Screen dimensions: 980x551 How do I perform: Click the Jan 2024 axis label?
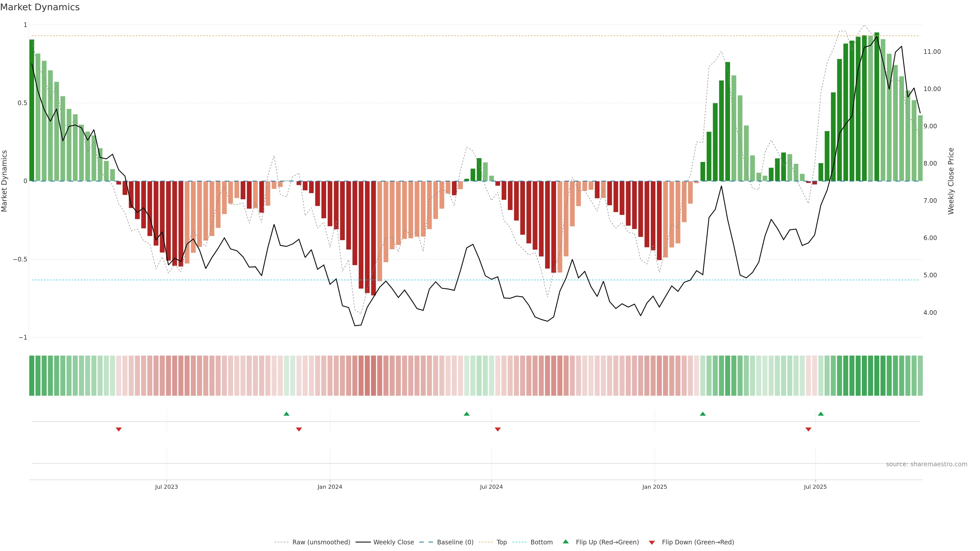tap(329, 487)
